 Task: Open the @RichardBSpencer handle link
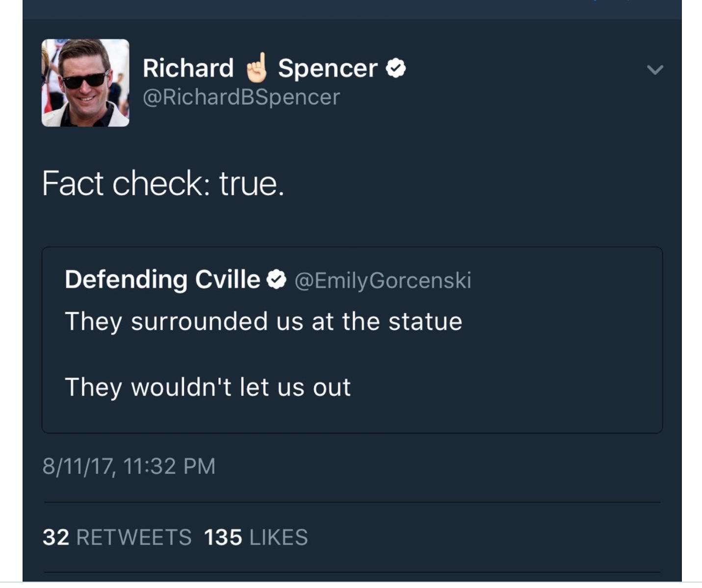pos(241,97)
